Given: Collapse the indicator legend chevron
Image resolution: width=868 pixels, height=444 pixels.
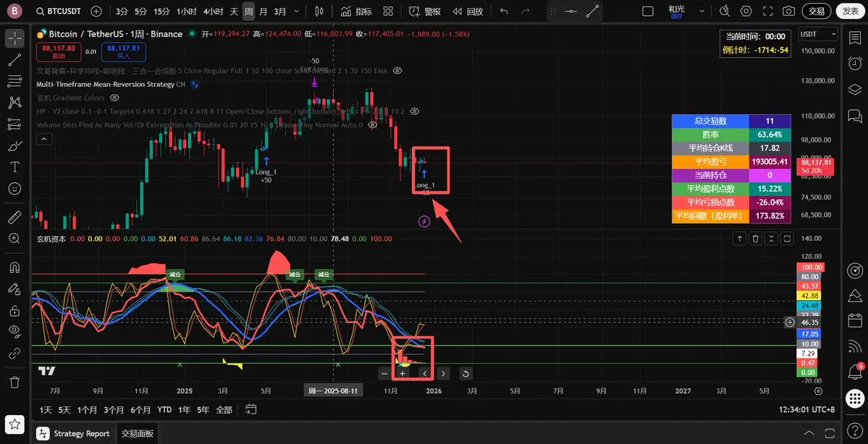Looking at the screenshot, I should click(x=44, y=139).
